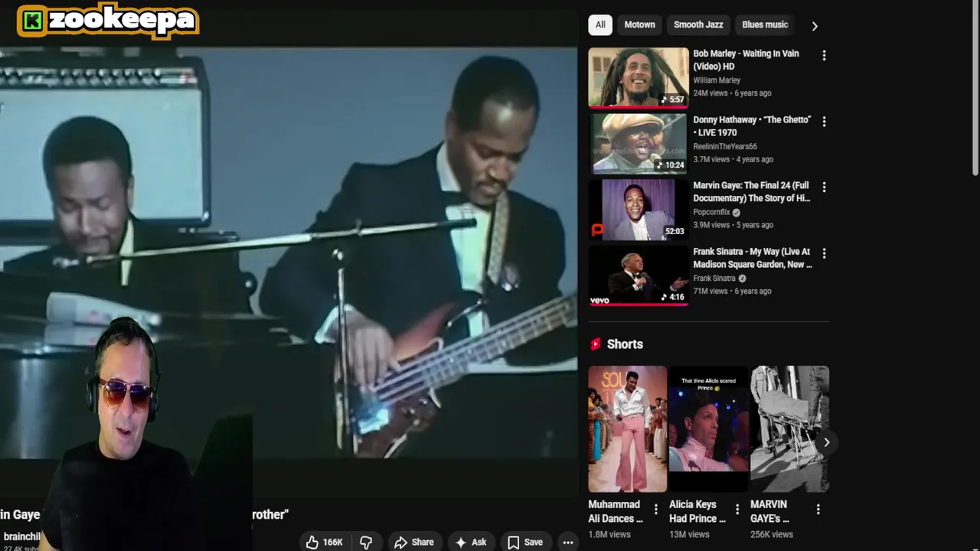Click the Shorts section heading text

tap(625, 344)
